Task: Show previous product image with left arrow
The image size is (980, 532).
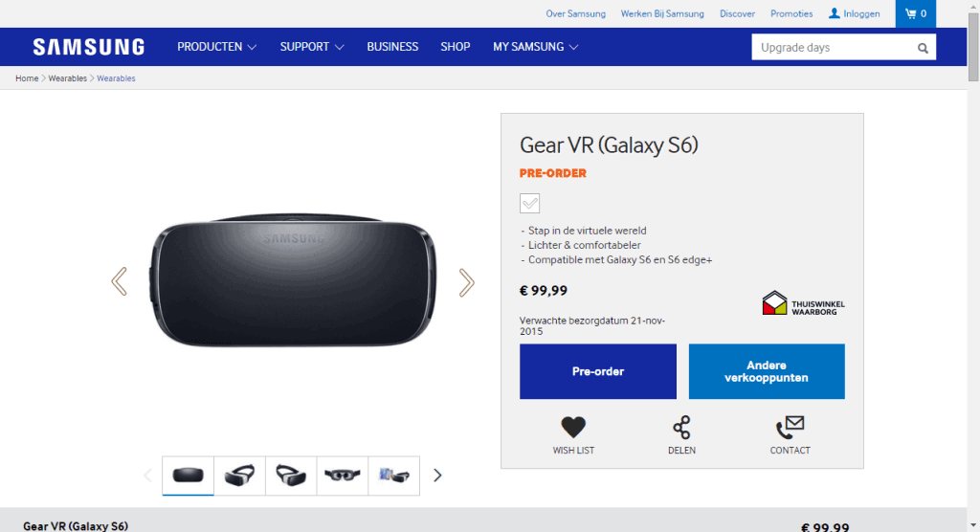Action: (x=119, y=281)
